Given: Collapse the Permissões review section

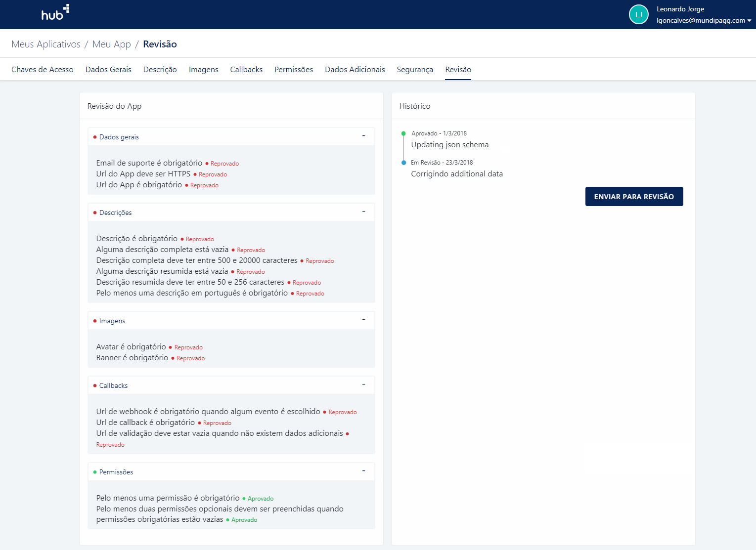Looking at the screenshot, I should [363, 471].
